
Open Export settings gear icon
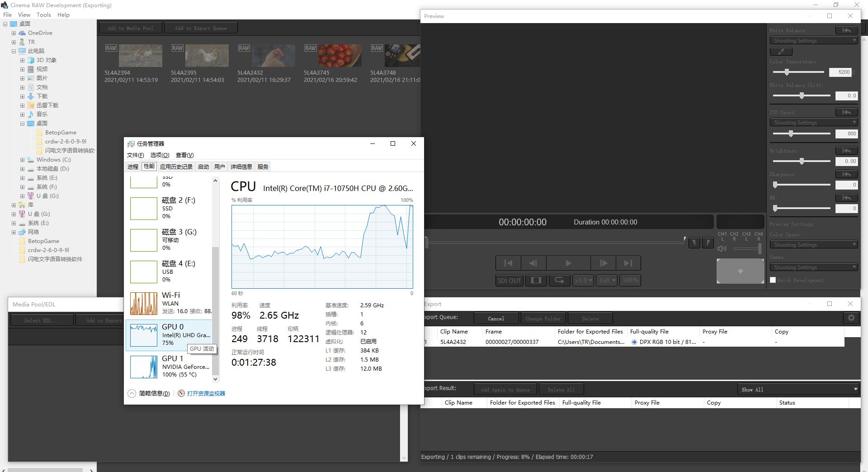(x=851, y=318)
